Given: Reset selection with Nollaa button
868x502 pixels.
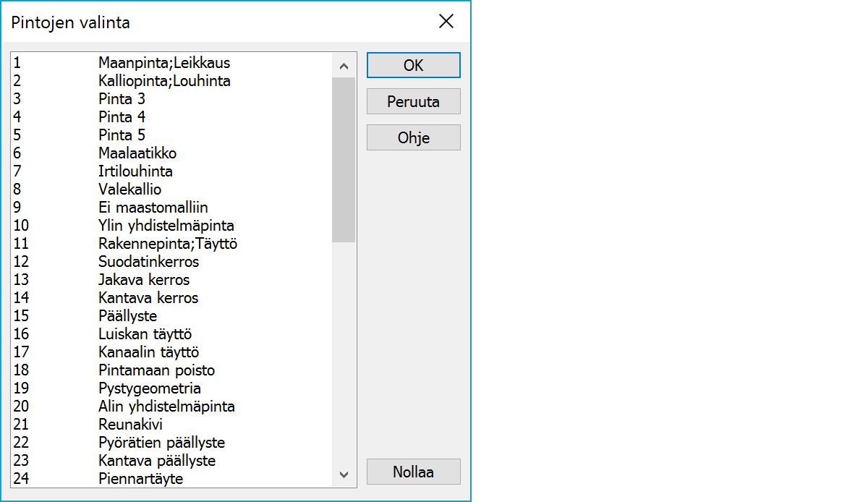Looking at the screenshot, I should [413, 472].
